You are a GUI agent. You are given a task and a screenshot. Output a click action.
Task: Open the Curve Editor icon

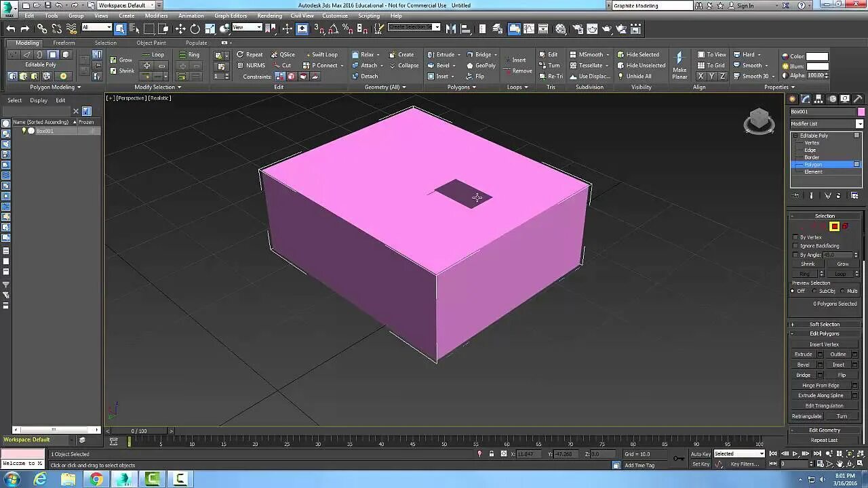(x=530, y=28)
